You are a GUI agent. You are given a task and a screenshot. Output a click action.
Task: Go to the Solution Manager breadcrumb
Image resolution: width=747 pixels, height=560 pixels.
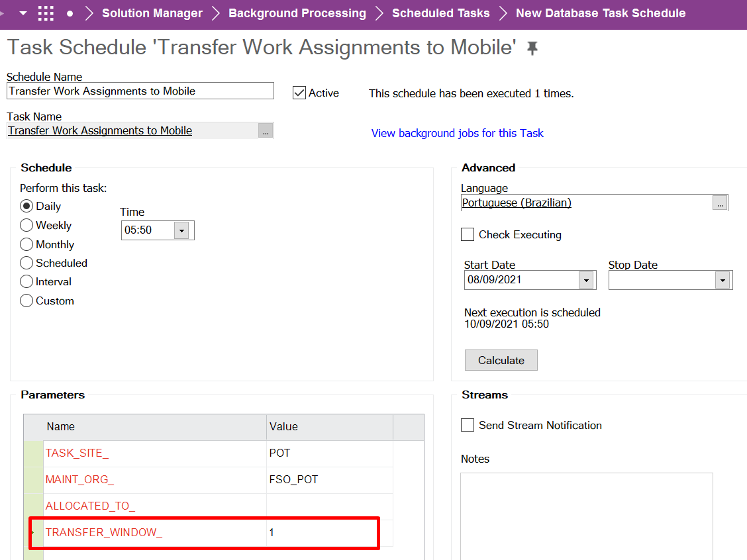152,13
